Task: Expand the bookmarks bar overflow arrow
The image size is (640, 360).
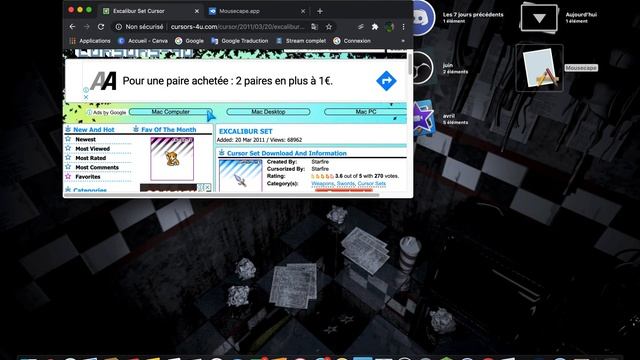Action: [403, 41]
